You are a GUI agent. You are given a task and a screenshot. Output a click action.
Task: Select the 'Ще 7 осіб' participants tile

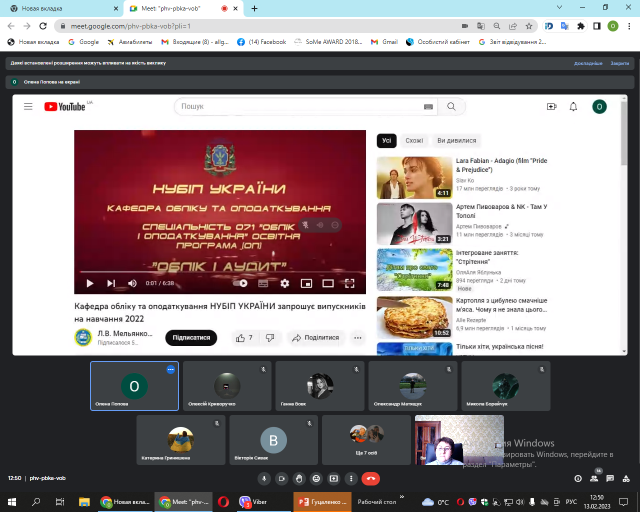pos(366,440)
